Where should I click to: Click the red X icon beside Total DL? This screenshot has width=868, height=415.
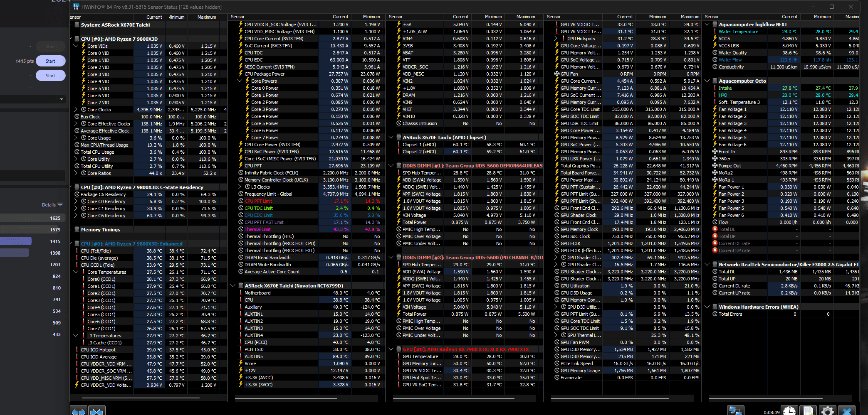point(715,229)
